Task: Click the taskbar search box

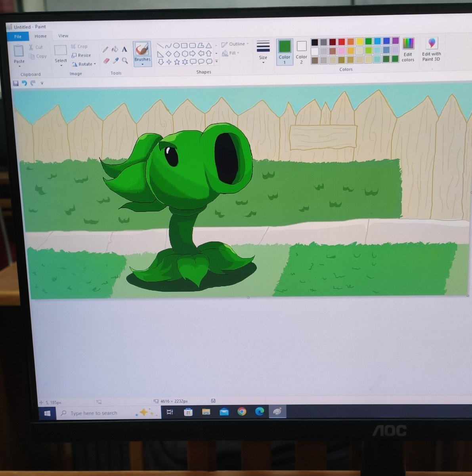Action: point(108,413)
